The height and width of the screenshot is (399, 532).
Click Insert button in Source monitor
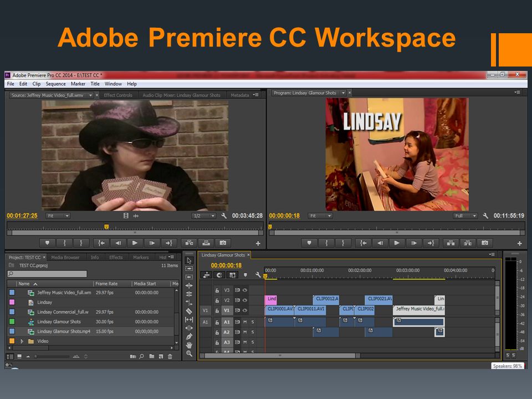click(x=189, y=243)
